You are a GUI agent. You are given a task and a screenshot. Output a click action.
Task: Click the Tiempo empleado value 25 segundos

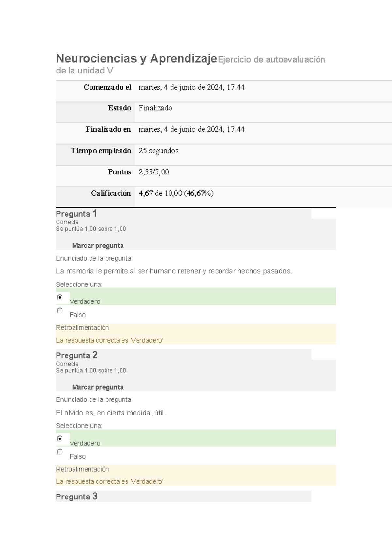tap(158, 151)
